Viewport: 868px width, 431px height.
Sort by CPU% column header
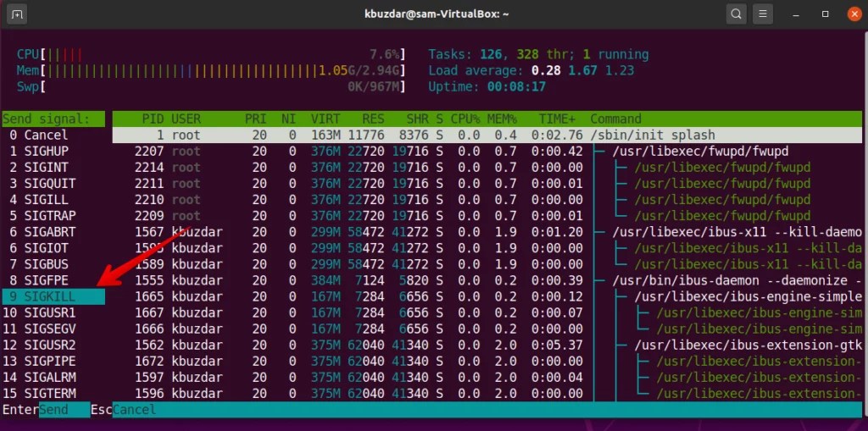[x=465, y=119]
